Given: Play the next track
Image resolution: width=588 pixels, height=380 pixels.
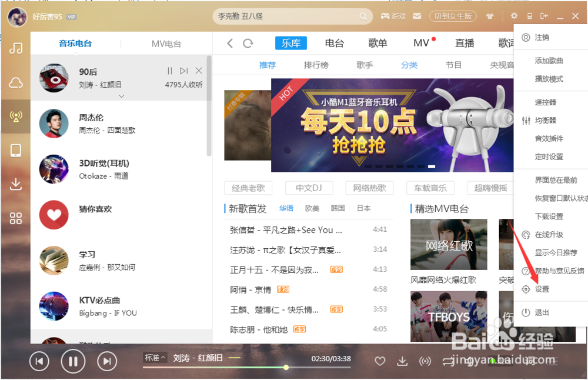Looking at the screenshot, I should 107,361.
